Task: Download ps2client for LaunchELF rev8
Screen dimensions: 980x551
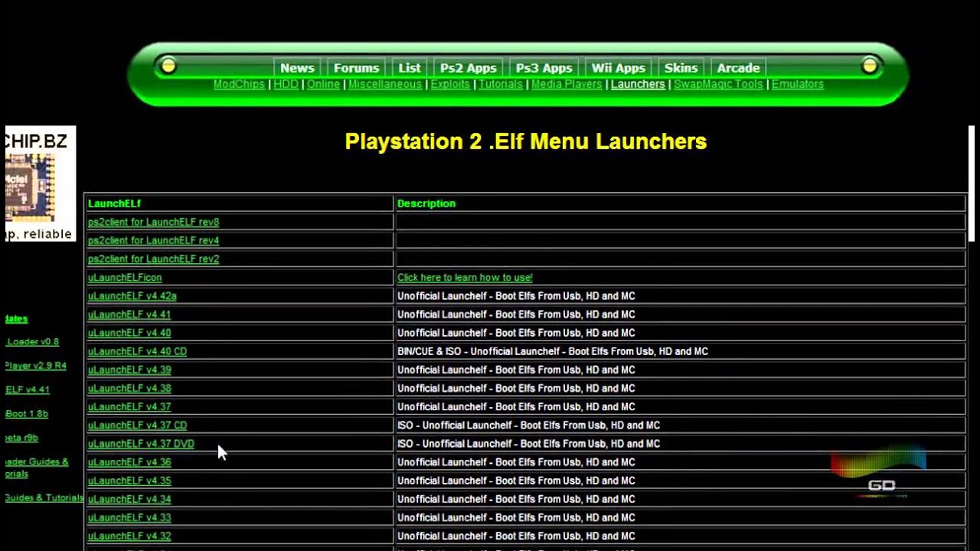Action: coord(153,222)
